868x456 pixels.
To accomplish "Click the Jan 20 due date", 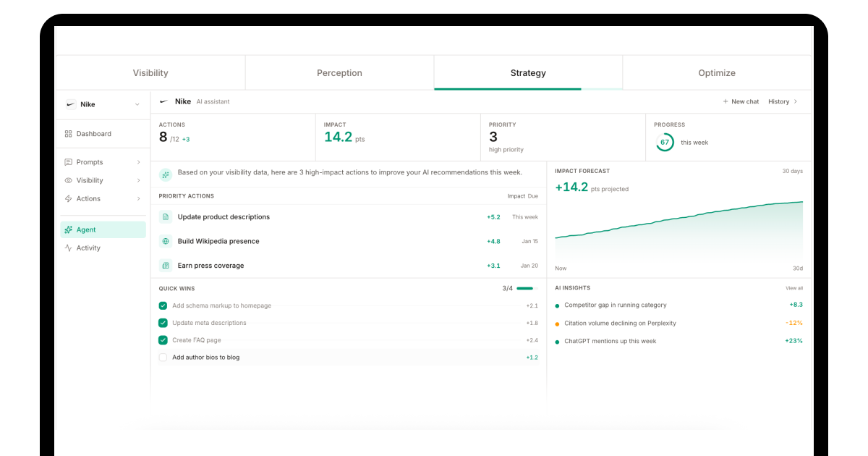I will (x=529, y=266).
